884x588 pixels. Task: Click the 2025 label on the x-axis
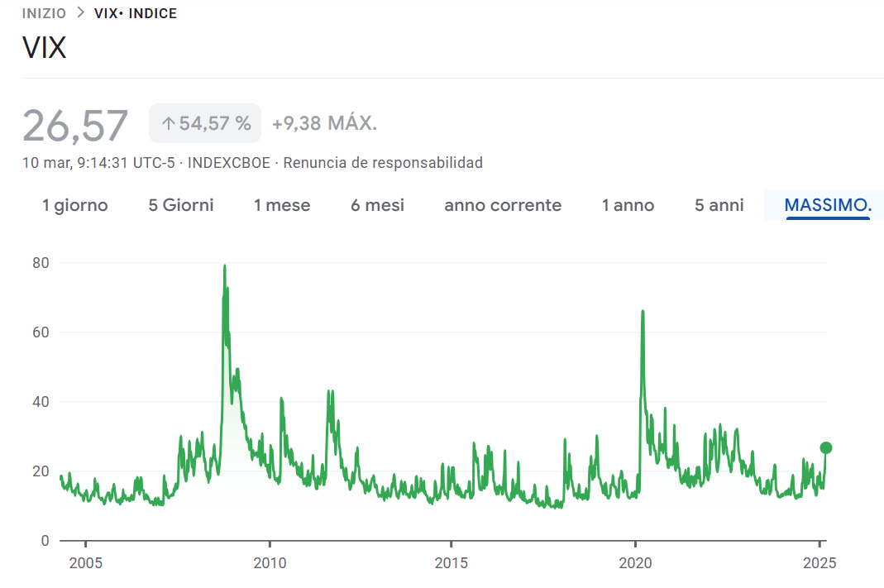[820, 563]
